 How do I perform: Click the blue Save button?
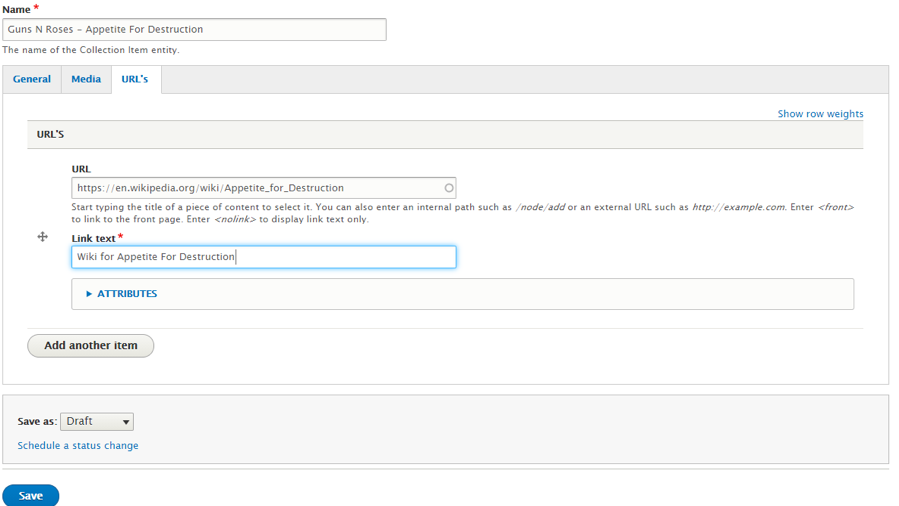31,495
